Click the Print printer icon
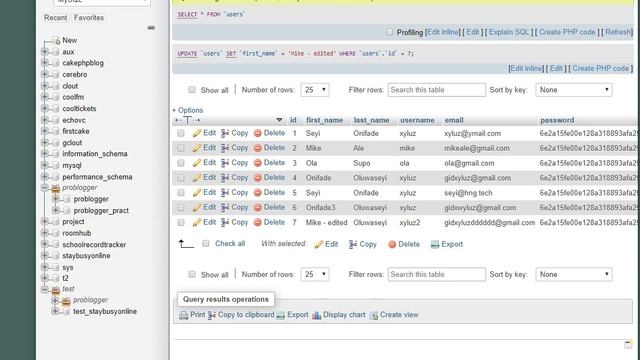640x360 pixels. pyautogui.click(x=184, y=315)
